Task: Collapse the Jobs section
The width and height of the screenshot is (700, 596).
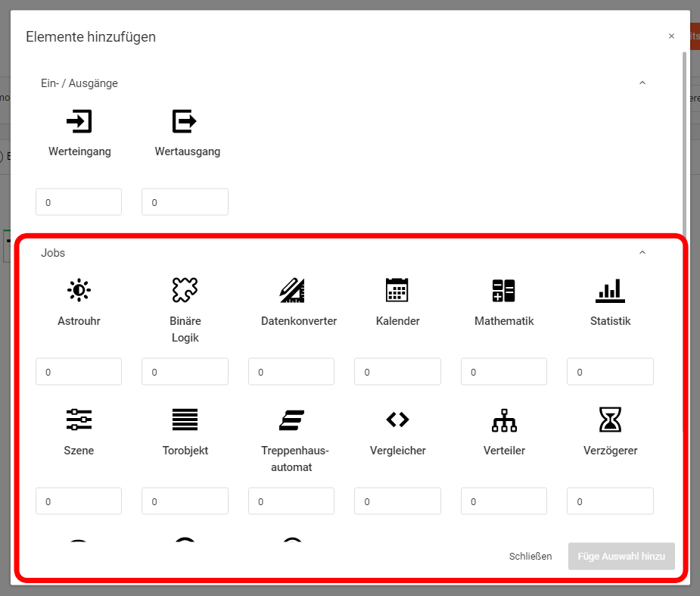Action: (642, 253)
